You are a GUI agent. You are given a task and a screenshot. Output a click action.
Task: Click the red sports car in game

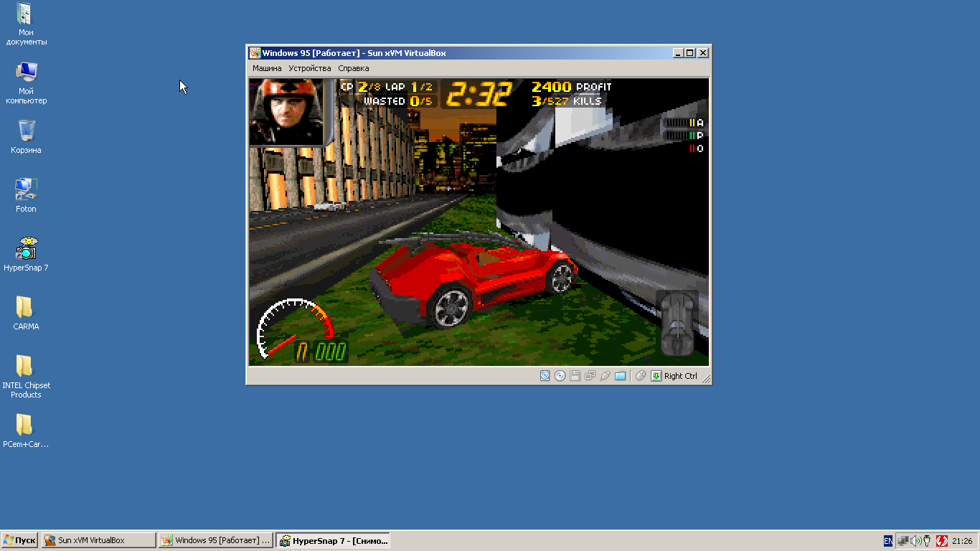click(x=473, y=280)
